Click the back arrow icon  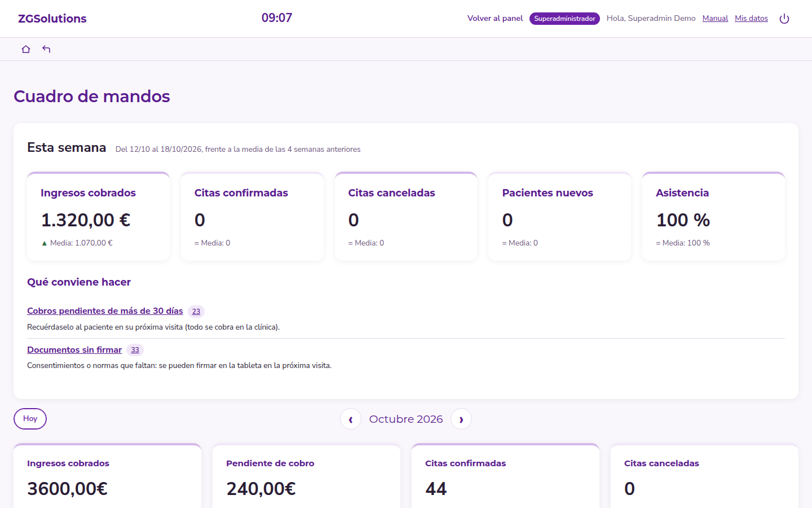pos(46,49)
